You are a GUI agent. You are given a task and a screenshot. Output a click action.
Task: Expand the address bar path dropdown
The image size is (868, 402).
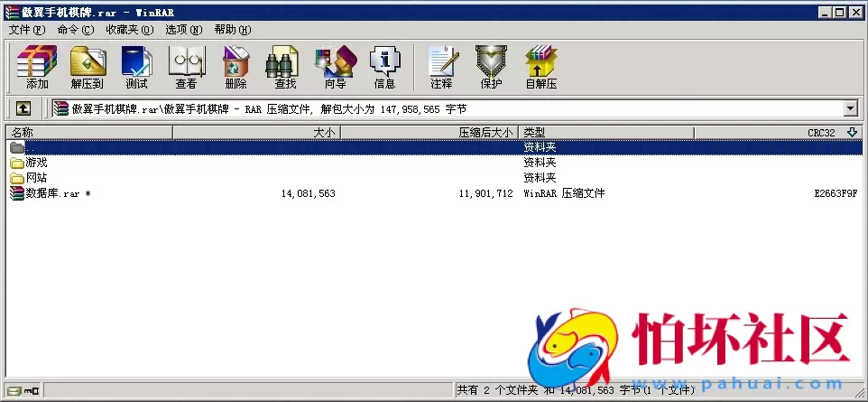[x=851, y=108]
